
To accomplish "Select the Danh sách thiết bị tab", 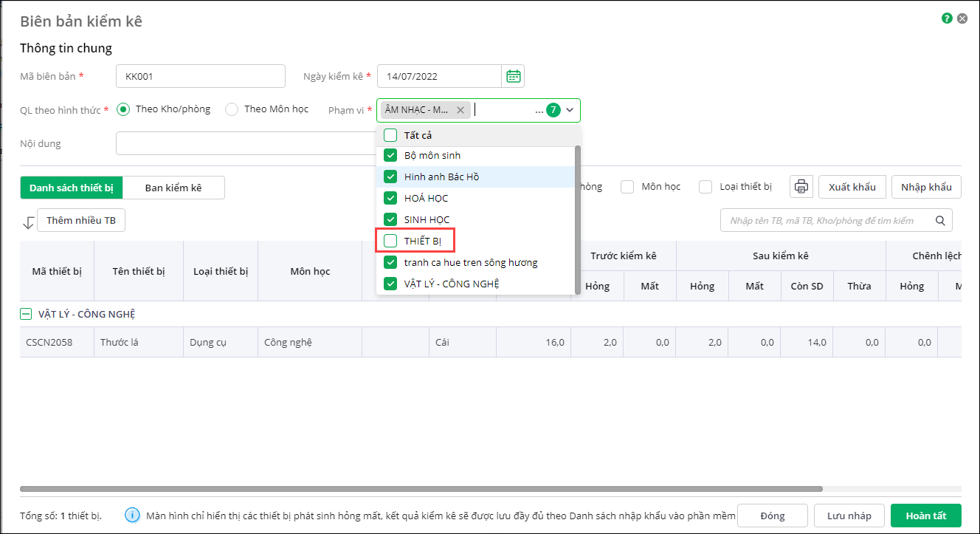I will [x=72, y=188].
